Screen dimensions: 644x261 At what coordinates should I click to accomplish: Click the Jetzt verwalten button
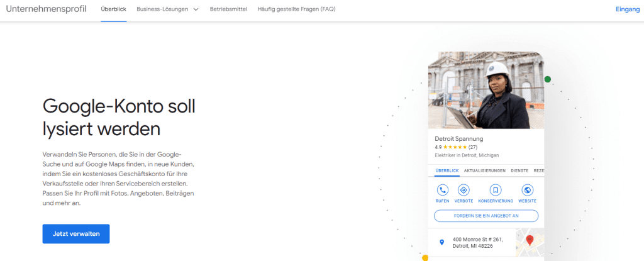76,234
